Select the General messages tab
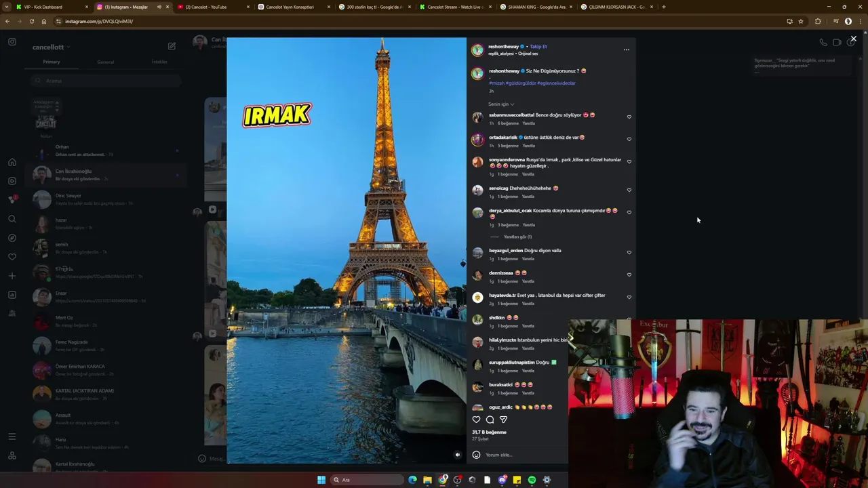The image size is (868, 488). 105,62
